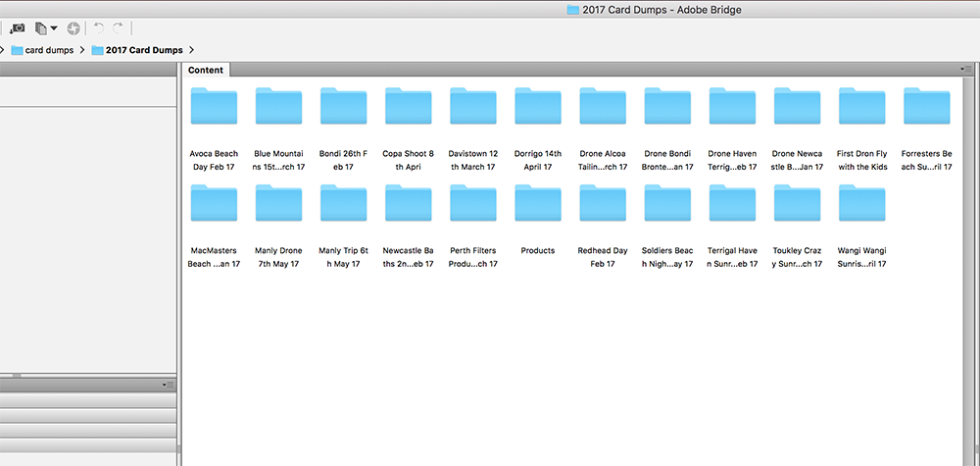Screen dimensions: 980x466
Task: Click '2017 Card Dumps' in the path bar
Action: 137,50
